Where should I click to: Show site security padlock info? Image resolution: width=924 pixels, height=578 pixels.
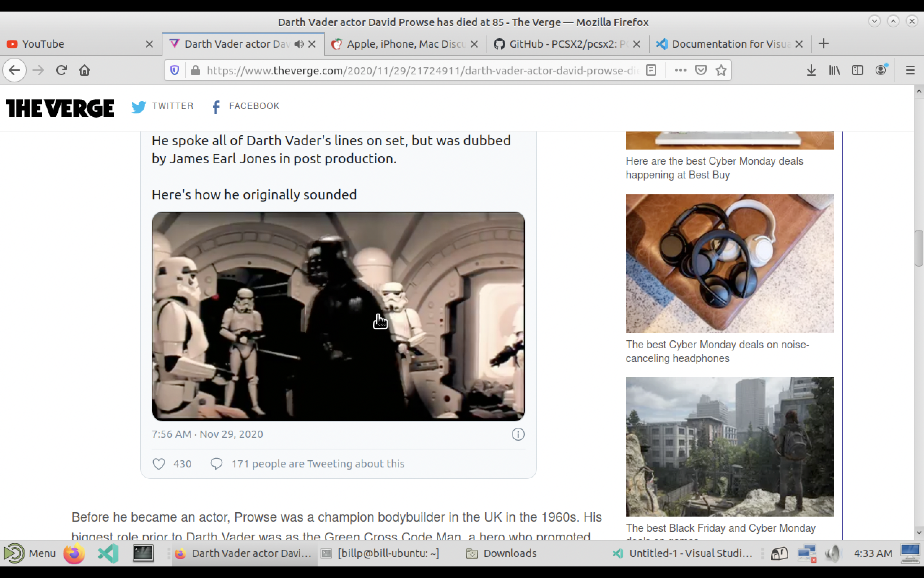196,70
